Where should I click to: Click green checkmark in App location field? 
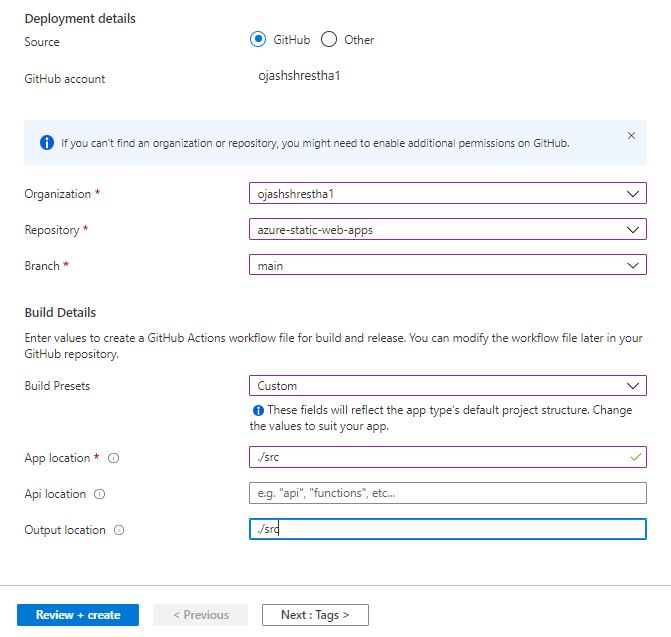(635, 457)
